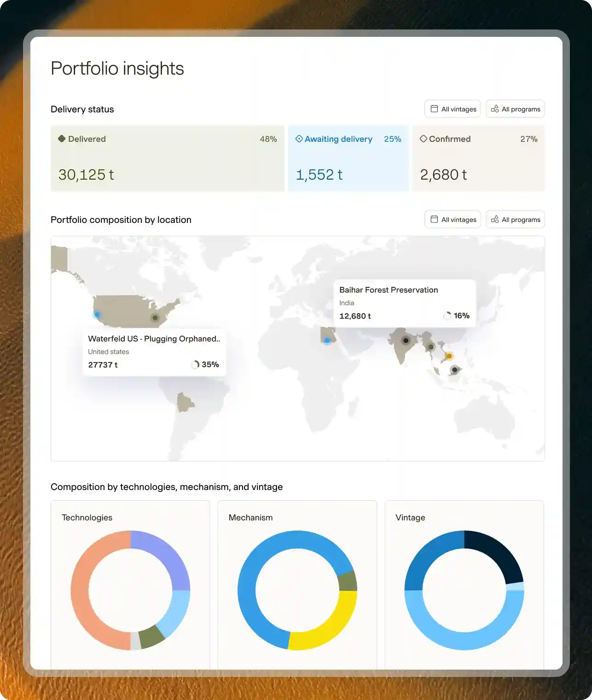Open All vintages filter beside Delivery status

tap(453, 109)
